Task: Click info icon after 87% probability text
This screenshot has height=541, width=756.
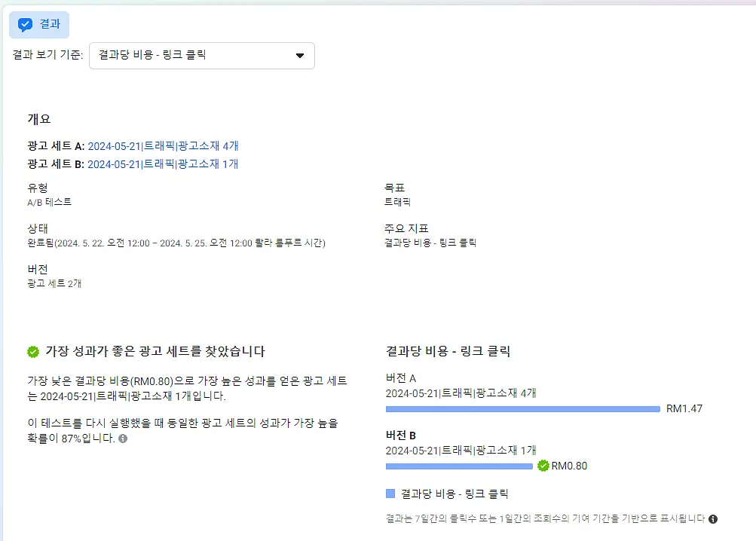Action: (123, 439)
